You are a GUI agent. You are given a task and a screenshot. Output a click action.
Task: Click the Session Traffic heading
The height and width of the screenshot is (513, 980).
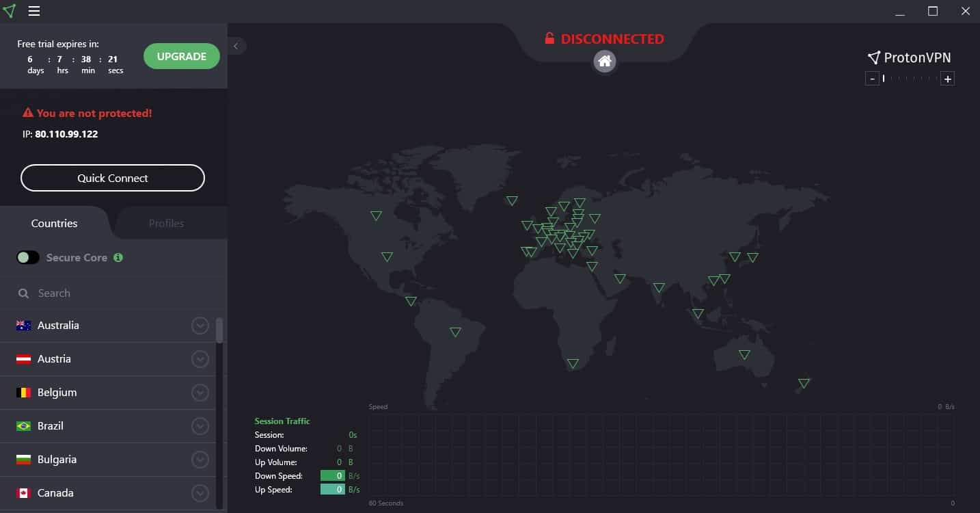[282, 421]
